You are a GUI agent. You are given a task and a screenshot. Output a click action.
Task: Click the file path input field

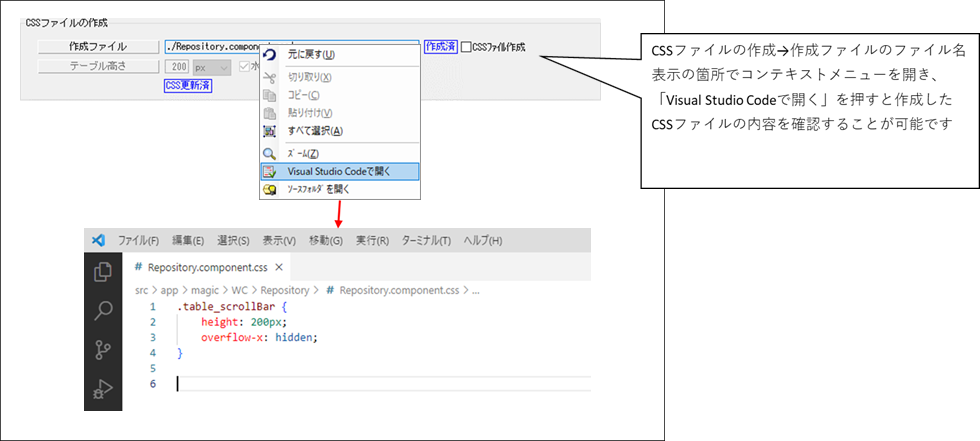(210, 47)
